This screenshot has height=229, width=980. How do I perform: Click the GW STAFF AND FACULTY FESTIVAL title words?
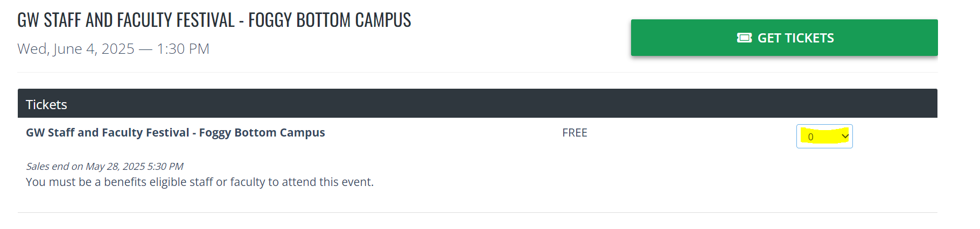coord(126,20)
